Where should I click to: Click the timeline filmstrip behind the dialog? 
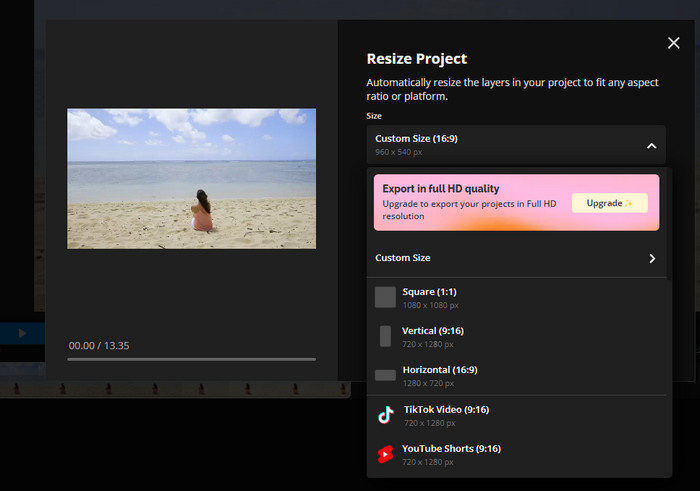point(175,389)
